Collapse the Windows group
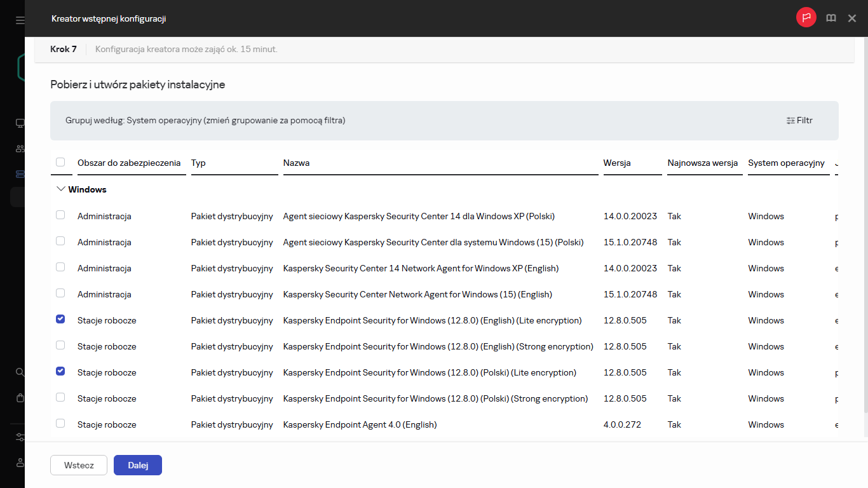Screen dimensions: 868x488 tap(61, 189)
